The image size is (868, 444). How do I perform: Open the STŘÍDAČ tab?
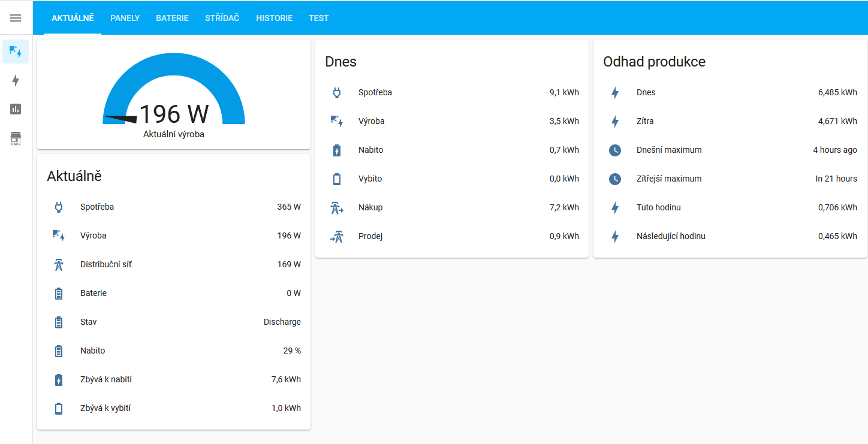pyautogui.click(x=222, y=18)
